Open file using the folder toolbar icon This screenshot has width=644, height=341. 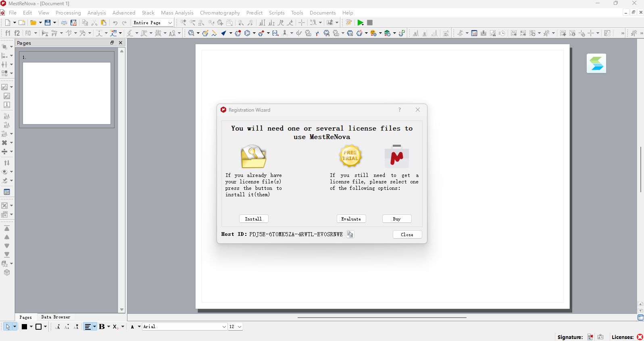(x=33, y=23)
